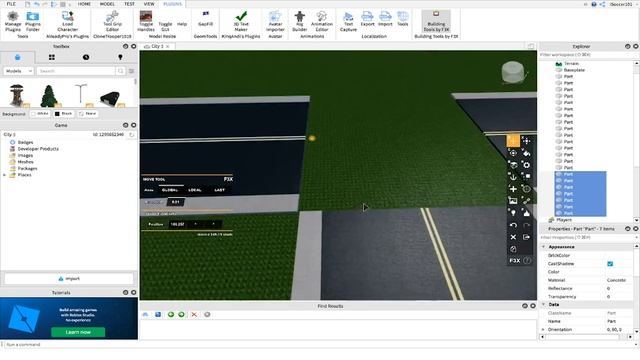Launch the 3D Text Maker plugin
640x360 pixels.
coord(241,22)
